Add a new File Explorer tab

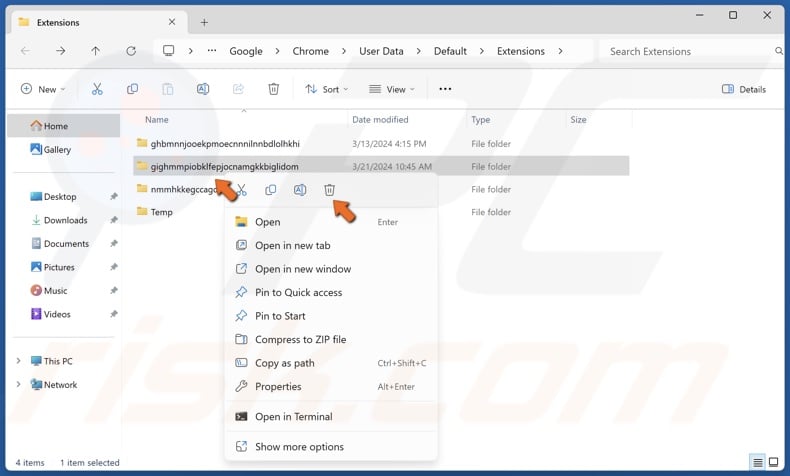tap(204, 22)
